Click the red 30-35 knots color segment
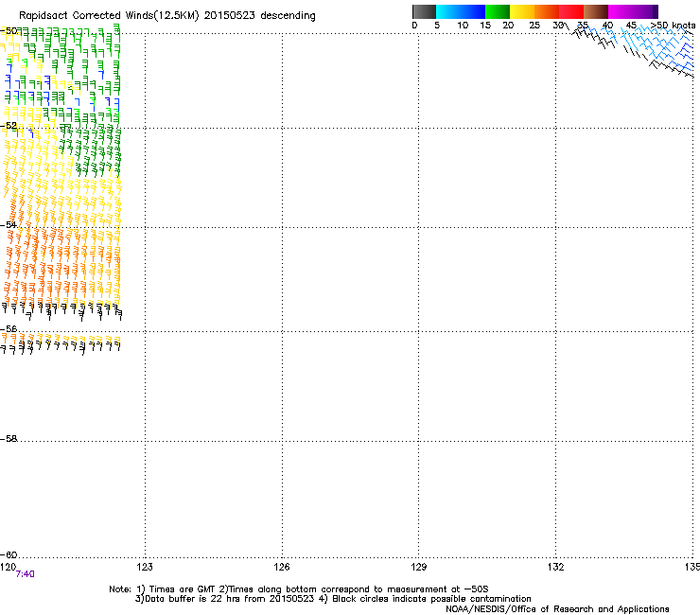The image size is (700, 615). pos(571,11)
